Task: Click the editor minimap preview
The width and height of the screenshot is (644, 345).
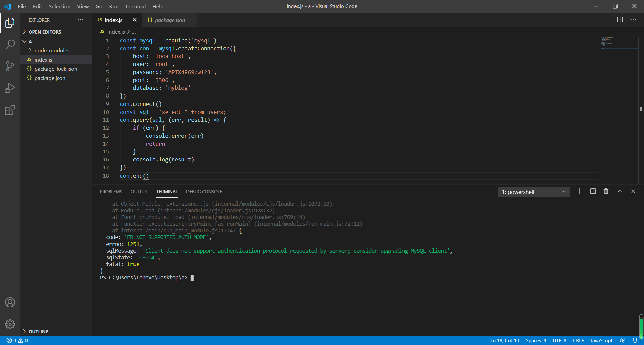Action: [x=619, y=43]
